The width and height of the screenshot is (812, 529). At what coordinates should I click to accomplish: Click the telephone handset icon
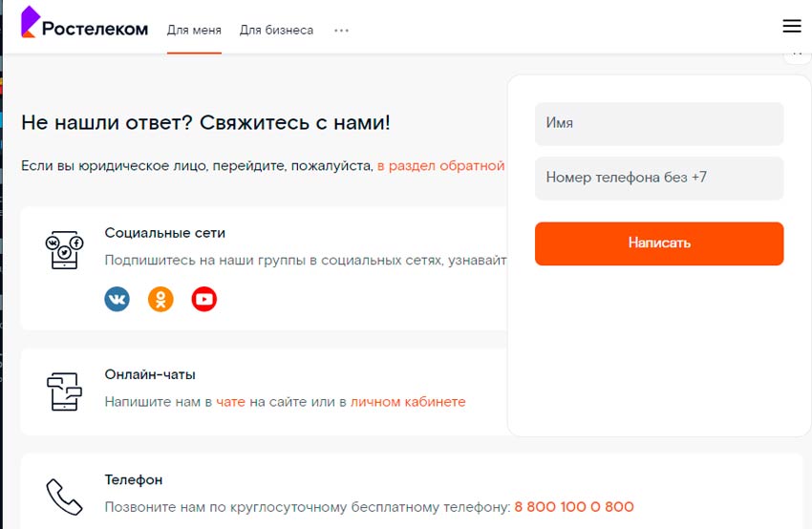[x=64, y=497]
